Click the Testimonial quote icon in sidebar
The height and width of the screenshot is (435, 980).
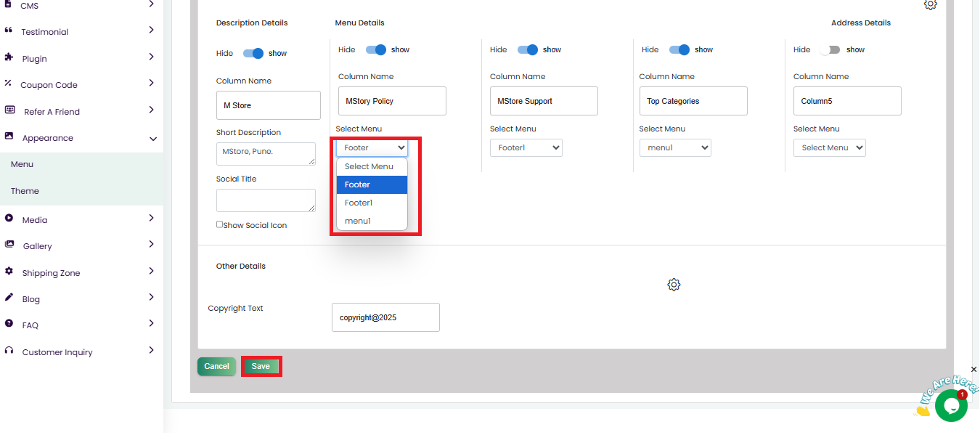(9, 31)
